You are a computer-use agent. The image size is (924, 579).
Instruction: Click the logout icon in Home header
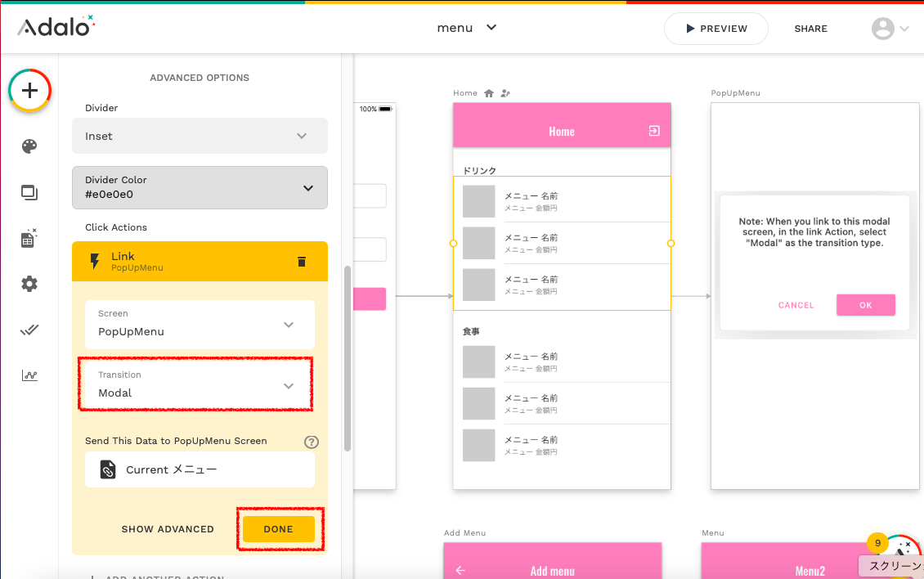[x=654, y=131]
